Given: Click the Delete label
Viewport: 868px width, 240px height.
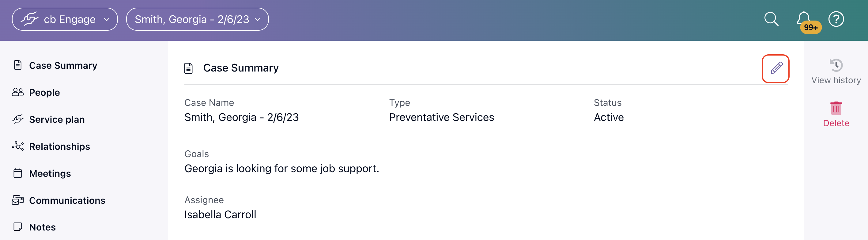Looking at the screenshot, I should point(836,123).
